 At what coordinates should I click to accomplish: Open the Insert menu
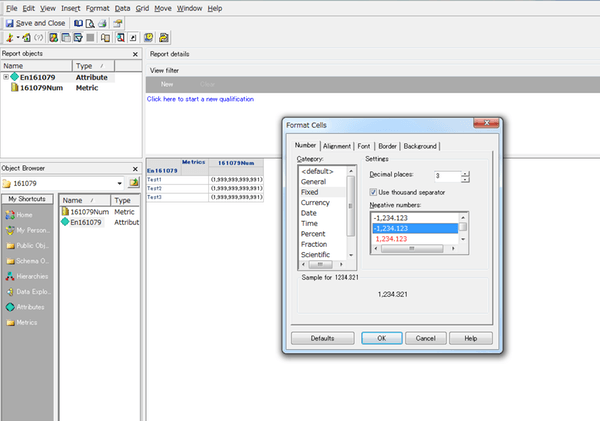[x=71, y=8]
